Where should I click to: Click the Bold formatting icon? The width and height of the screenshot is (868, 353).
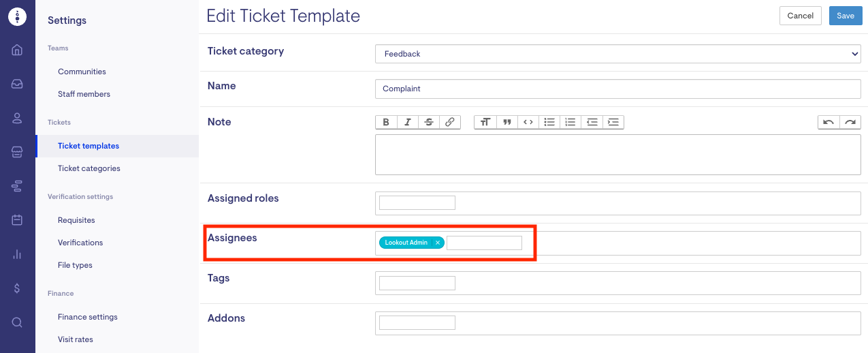tap(386, 122)
